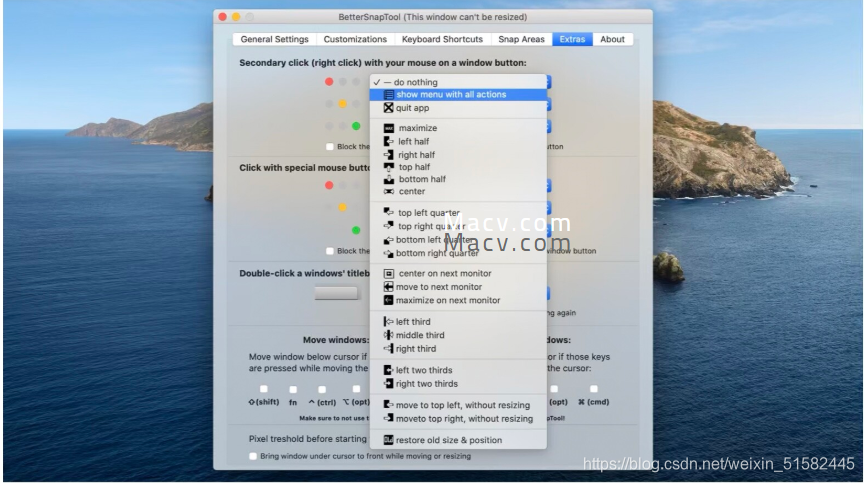Click the center on next monitor icon
865x483 pixels.
[x=389, y=273]
